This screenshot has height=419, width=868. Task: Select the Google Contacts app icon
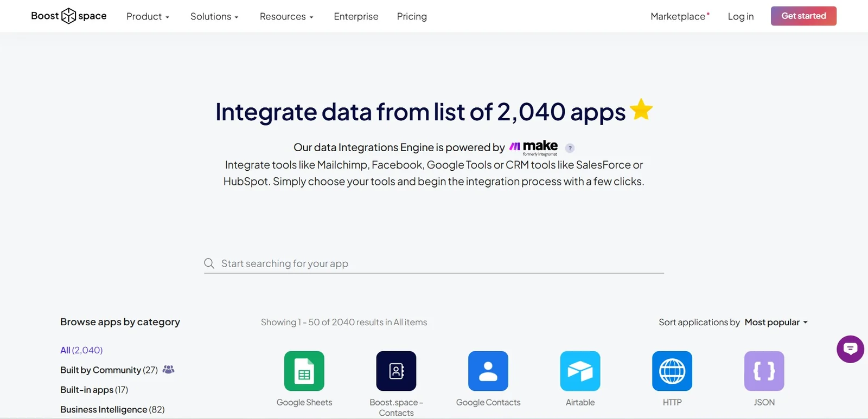[488, 371]
